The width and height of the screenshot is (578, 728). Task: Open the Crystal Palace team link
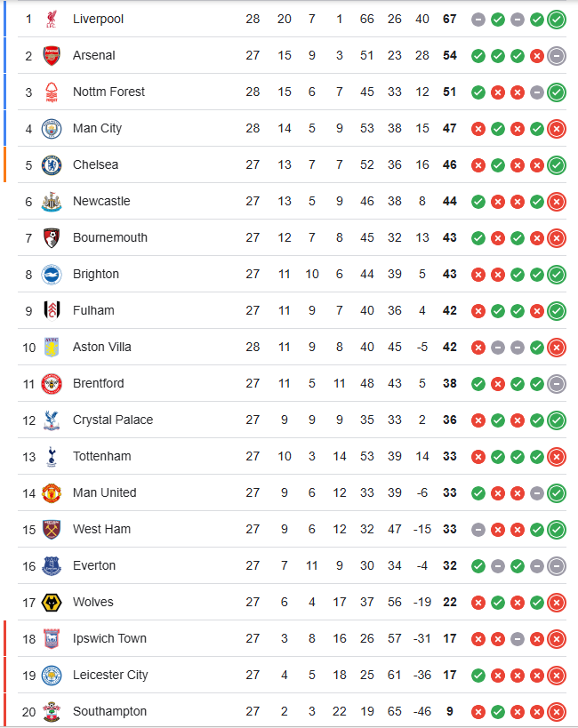113,420
